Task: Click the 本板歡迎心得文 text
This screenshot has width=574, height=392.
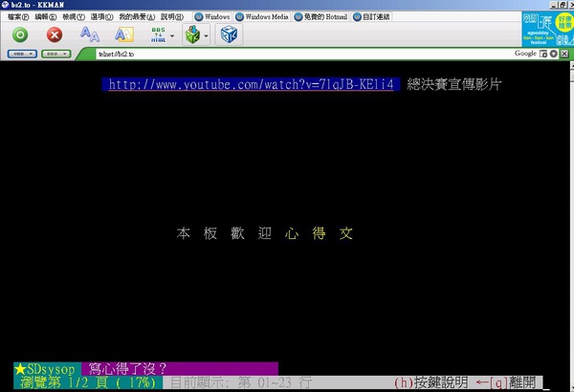Action: pyautogui.click(x=265, y=233)
